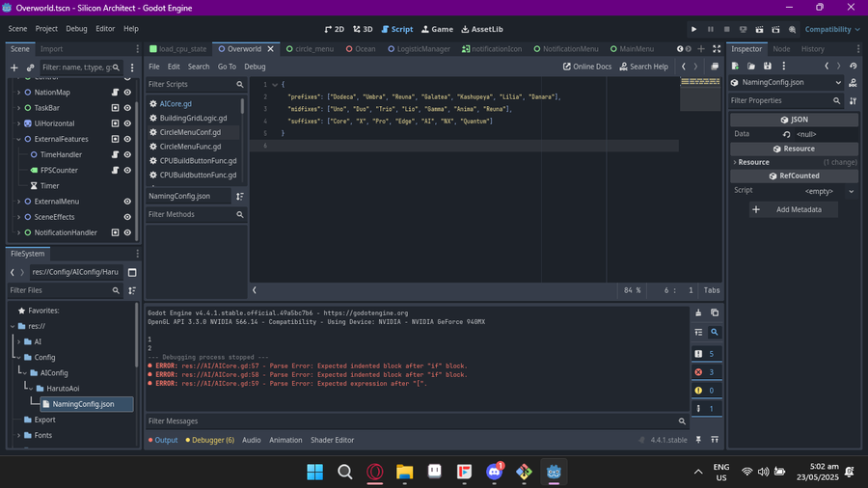Open File Explorer from taskbar
This screenshot has width=868, height=488.
[x=405, y=472]
